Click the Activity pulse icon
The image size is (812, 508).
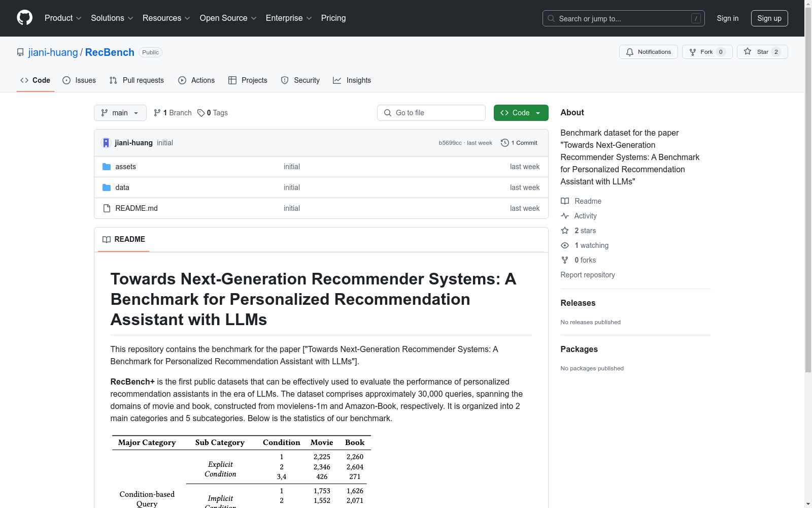pyautogui.click(x=565, y=216)
